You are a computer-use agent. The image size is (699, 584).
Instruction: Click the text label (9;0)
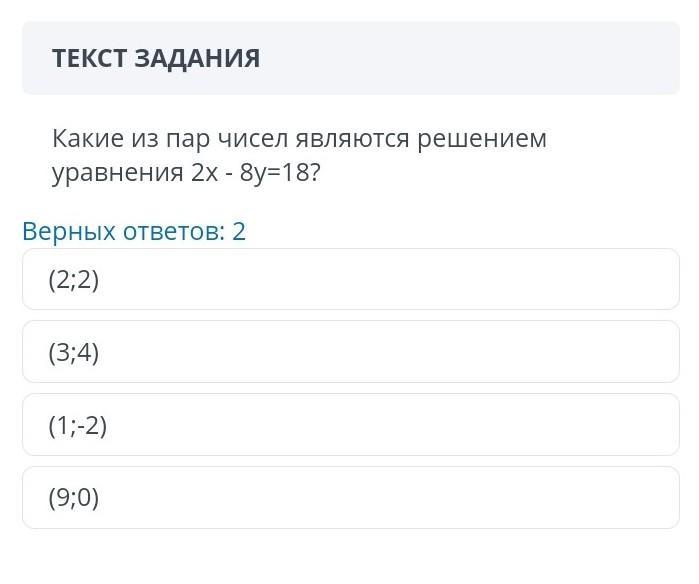pos(74,497)
